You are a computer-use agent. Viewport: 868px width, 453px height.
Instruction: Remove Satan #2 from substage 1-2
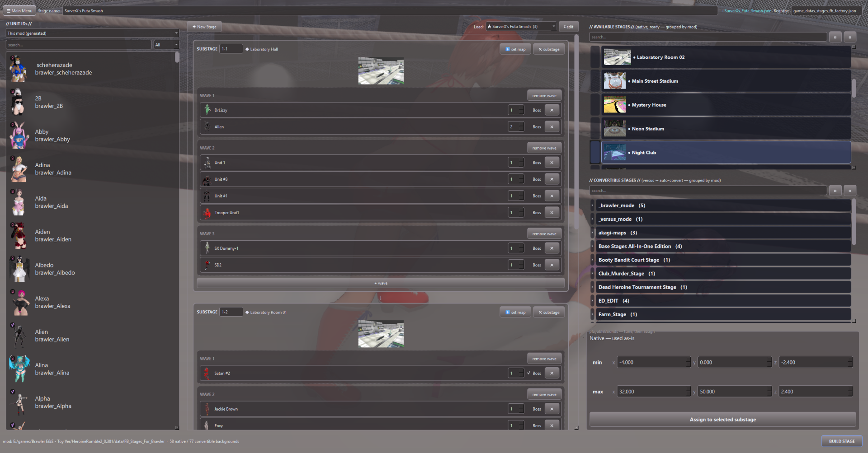(x=552, y=373)
